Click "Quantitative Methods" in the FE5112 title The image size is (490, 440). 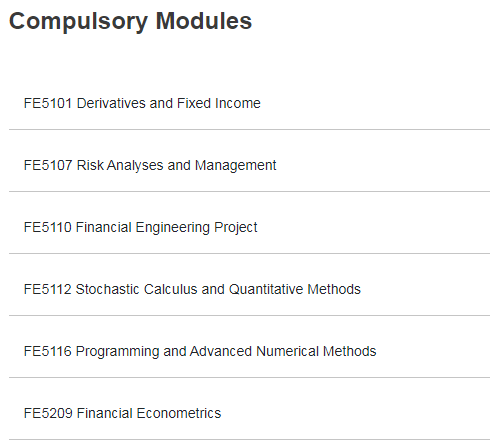295,289
